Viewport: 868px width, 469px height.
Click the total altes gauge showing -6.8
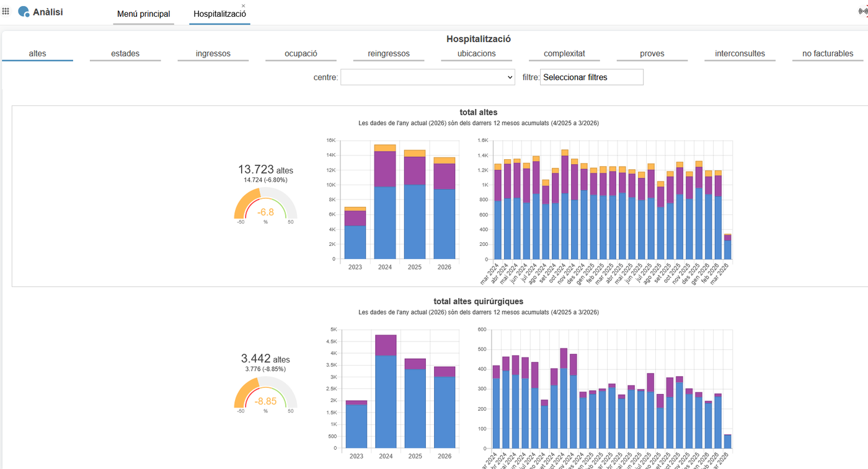(x=265, y=204)
